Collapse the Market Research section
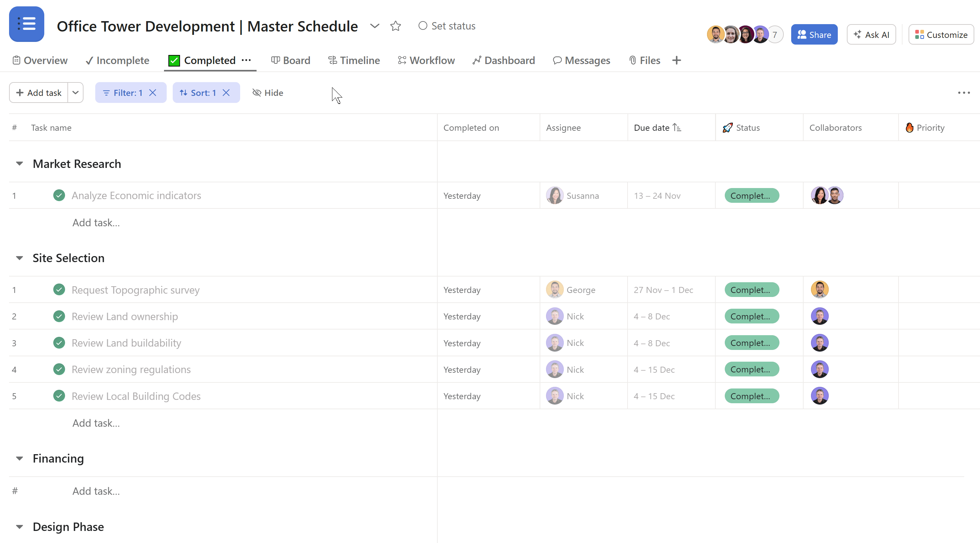This screenshot has height=543, width=980. 19,164
